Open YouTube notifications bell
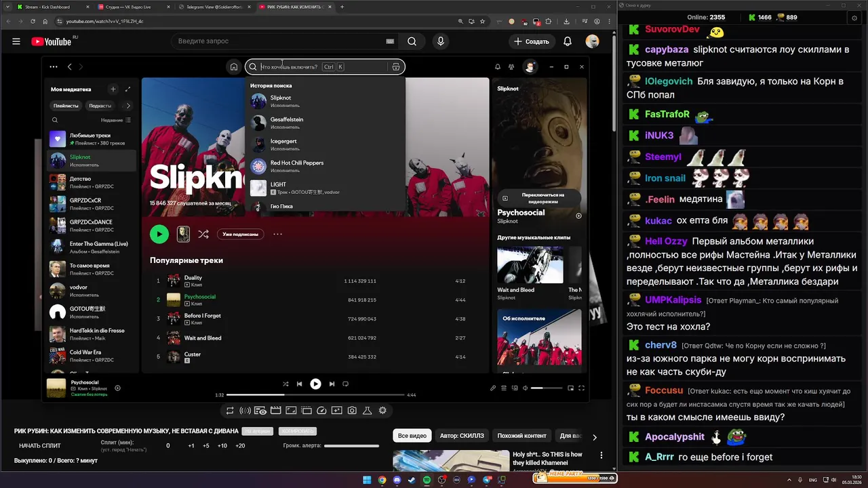 tap(568, 41)
